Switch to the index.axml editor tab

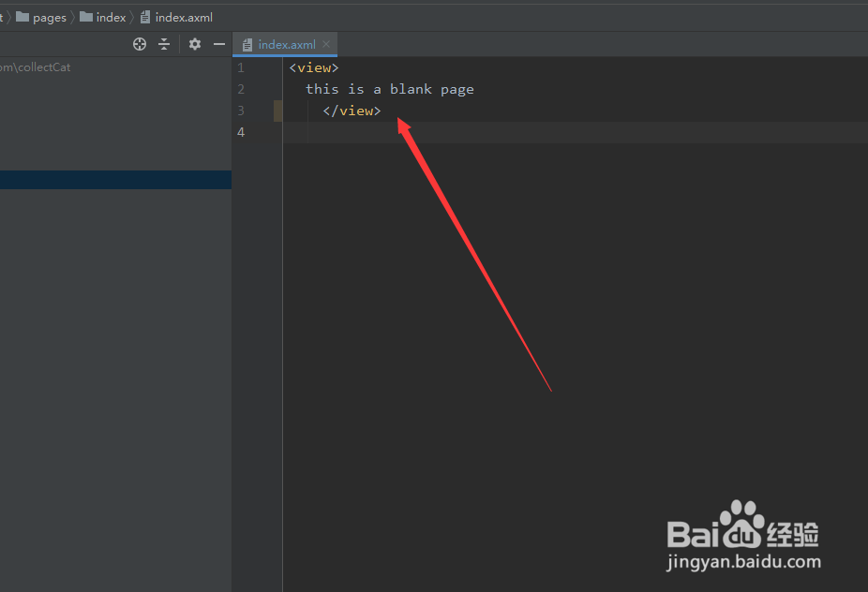tap(286, 44)
